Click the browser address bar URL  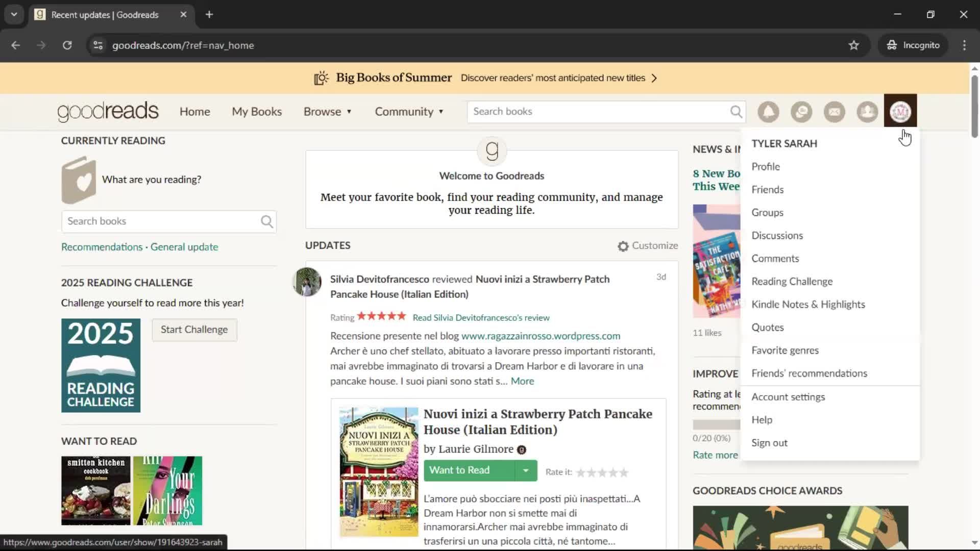(183, 45)
